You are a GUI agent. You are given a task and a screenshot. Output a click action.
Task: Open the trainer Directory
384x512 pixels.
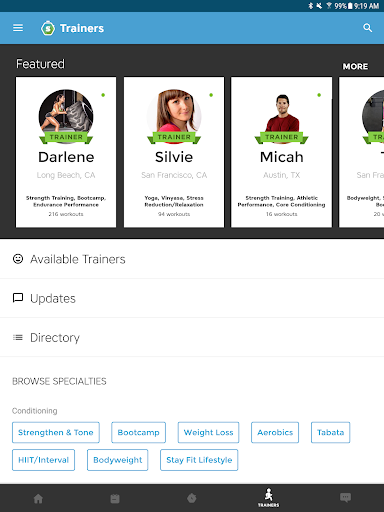click(x=192, y=337)
